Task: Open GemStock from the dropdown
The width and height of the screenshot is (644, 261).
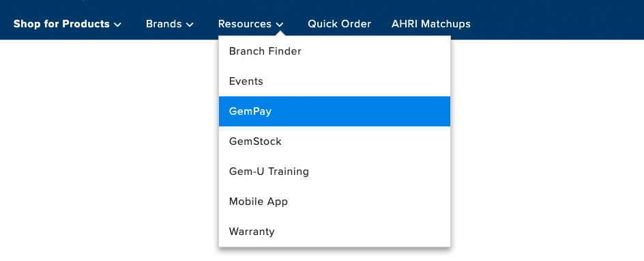Action: pos(334,141)
